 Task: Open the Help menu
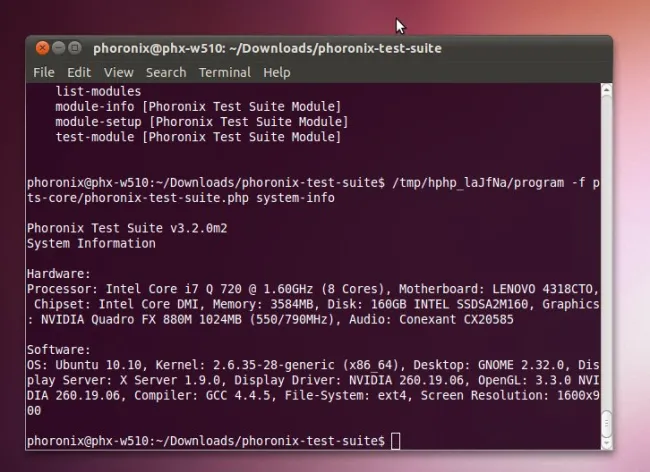276,73
